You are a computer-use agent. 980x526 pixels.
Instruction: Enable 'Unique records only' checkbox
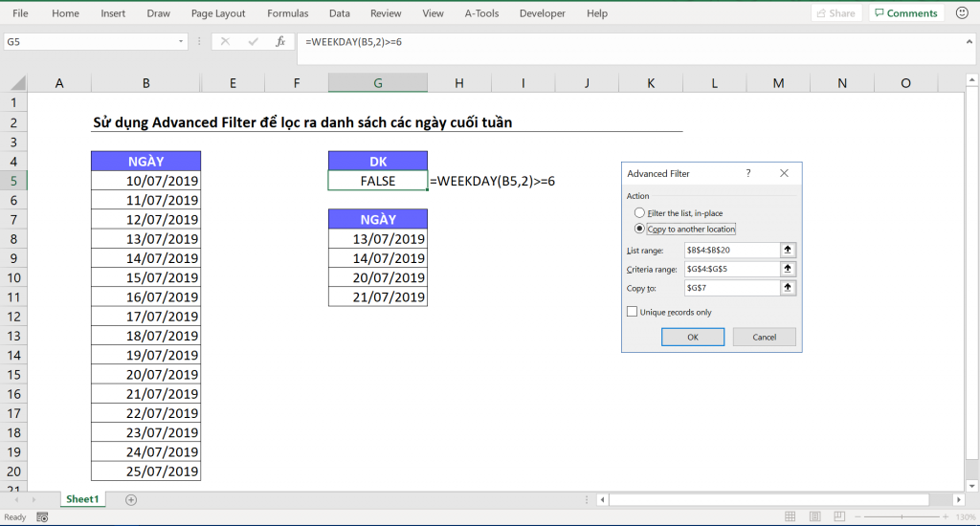tap(632, 312)
